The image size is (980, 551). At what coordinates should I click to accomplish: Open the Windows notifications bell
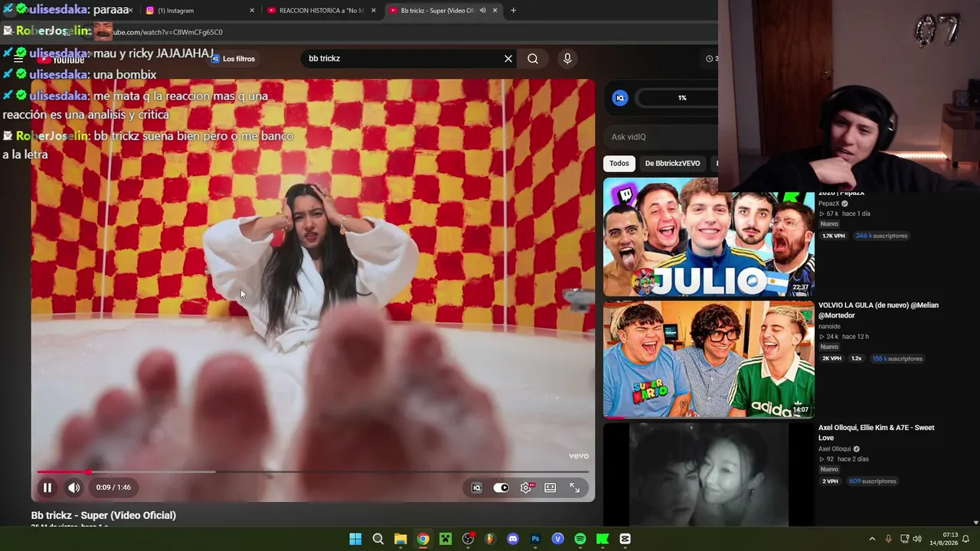pos(965,539)
